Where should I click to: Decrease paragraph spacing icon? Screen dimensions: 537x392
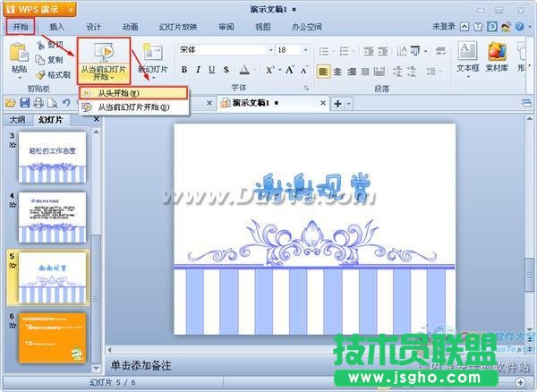coord(411,72)
